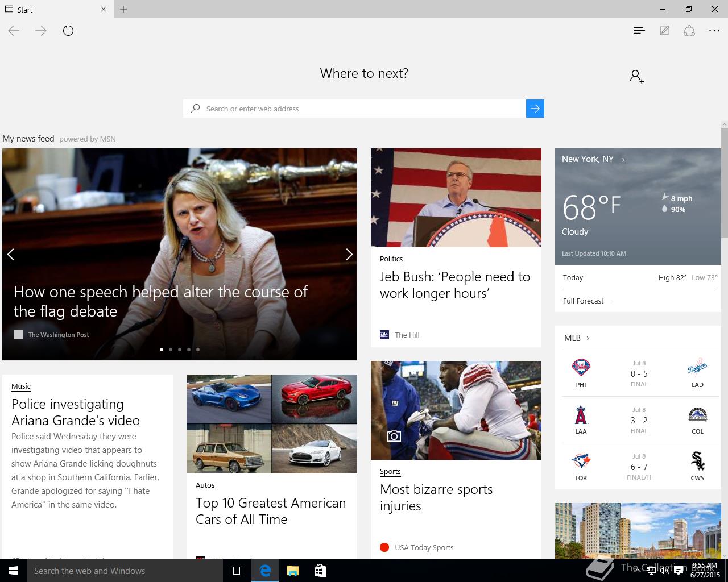Open the Windows Start menu
728x582 pixels.
click(x=14, y=571)
